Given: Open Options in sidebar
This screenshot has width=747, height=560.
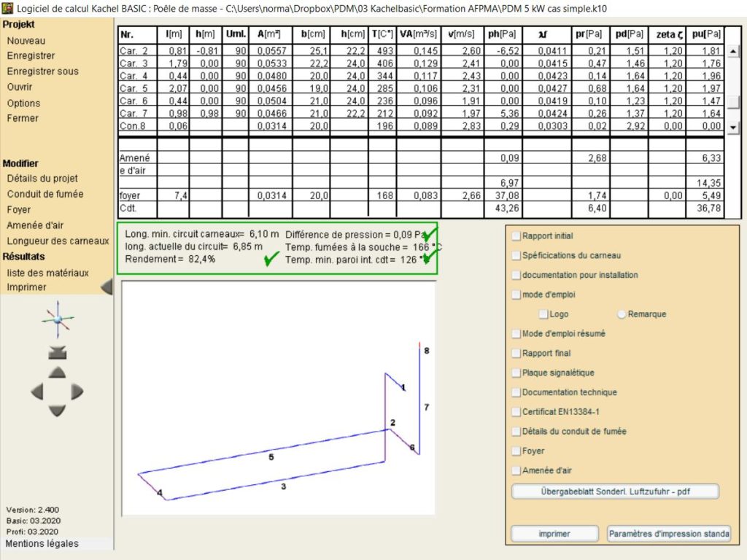Looking at the screenshot, I should pos(23,104).
